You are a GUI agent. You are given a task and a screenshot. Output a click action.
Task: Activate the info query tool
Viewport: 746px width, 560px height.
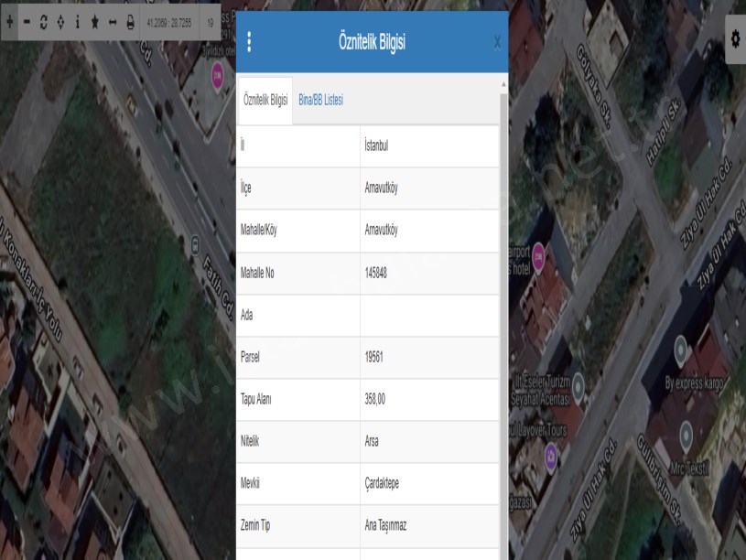[78, 21]
